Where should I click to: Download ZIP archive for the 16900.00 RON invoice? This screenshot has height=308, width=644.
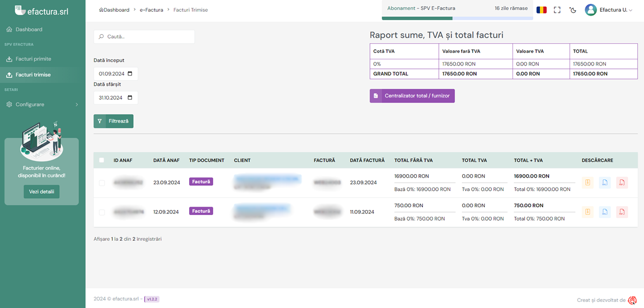point(587,183)
